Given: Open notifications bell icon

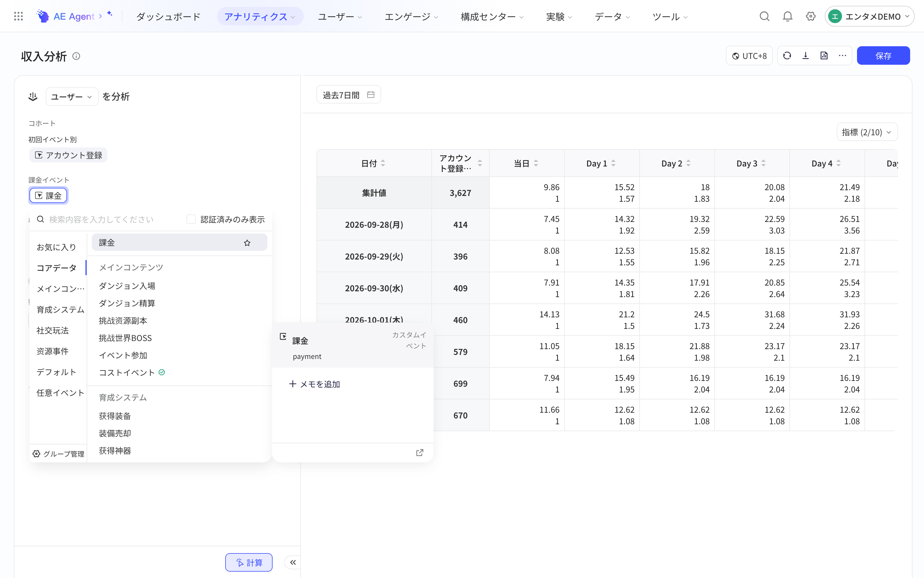Looking at the screenshot, I should point(788,16).
